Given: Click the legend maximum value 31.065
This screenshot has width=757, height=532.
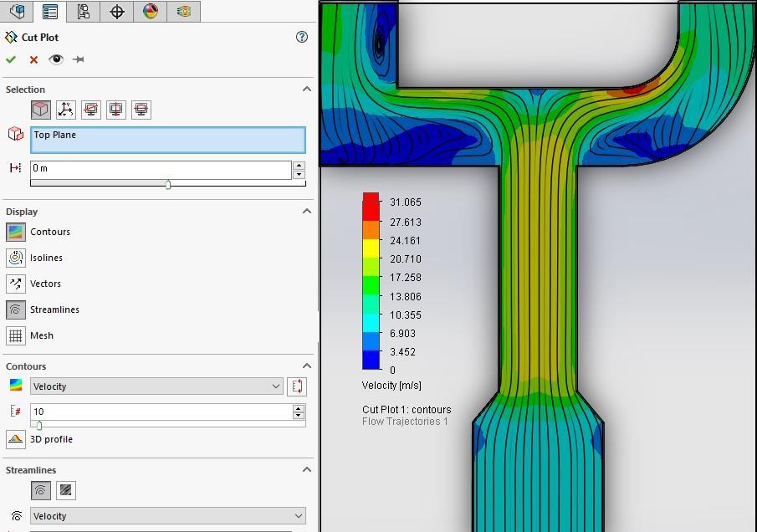Looking at the screenshot, I should click(x=406, y=202).
